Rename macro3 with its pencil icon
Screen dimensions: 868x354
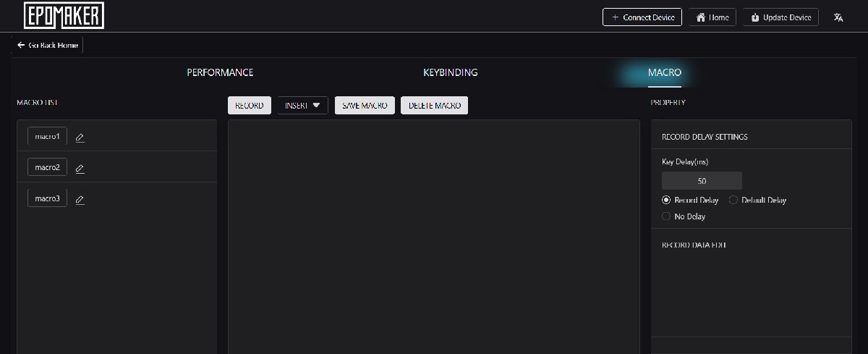(80, 200)
